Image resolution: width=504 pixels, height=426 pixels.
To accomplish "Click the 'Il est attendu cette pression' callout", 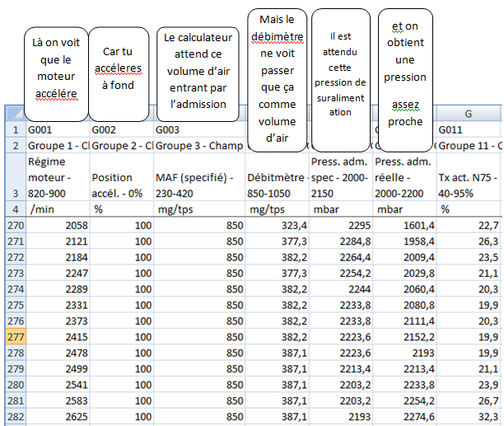I will point(340,73).
